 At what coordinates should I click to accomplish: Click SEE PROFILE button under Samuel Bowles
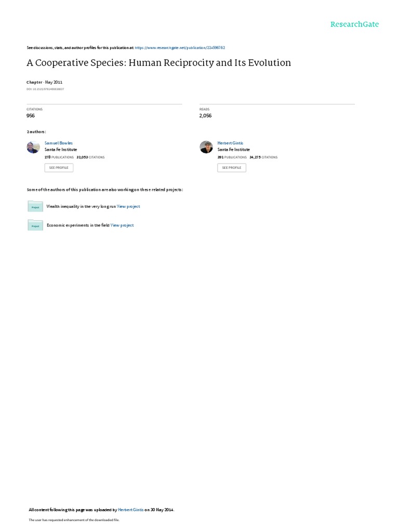point(59,168)
